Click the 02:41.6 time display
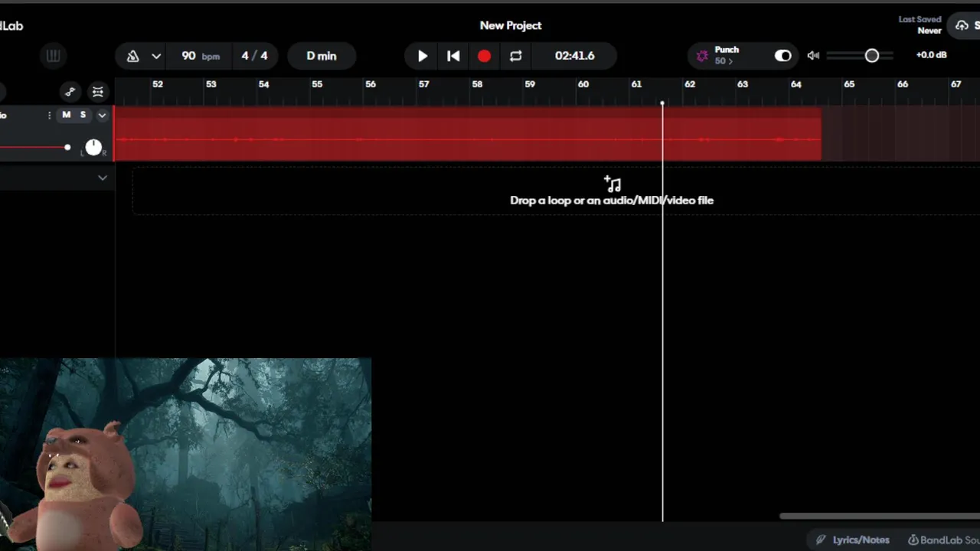This screenshot has height=551, width=980. point(575,56)
